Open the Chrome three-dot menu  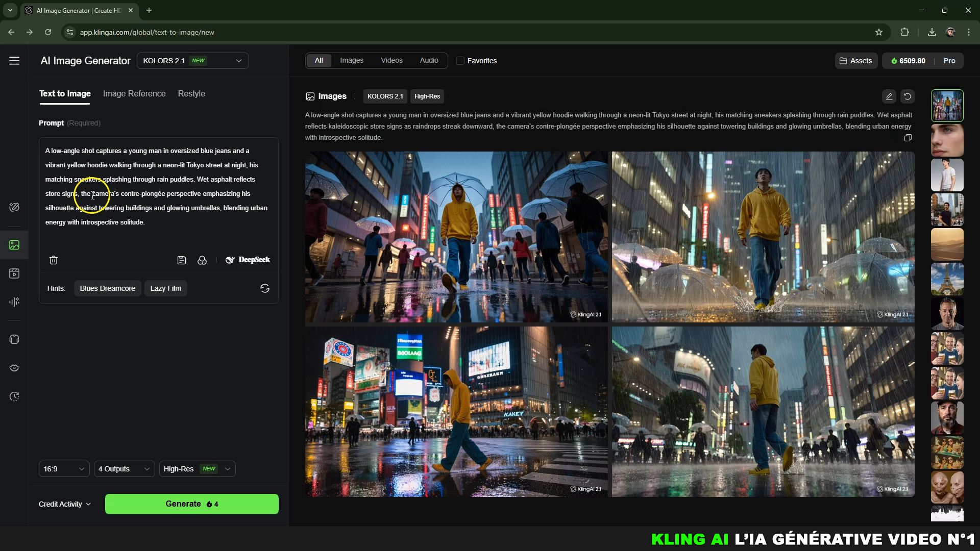click(x=969, y=32)
